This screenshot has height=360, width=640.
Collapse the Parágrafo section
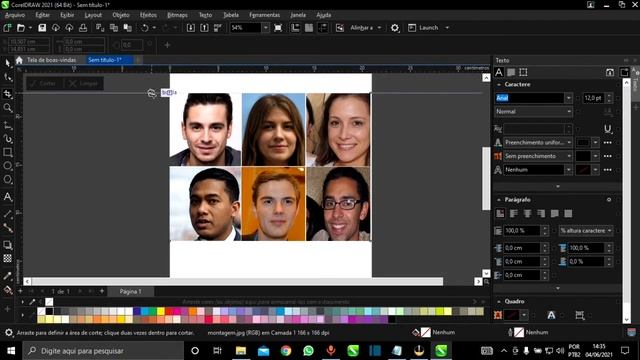tap(499, 200)
